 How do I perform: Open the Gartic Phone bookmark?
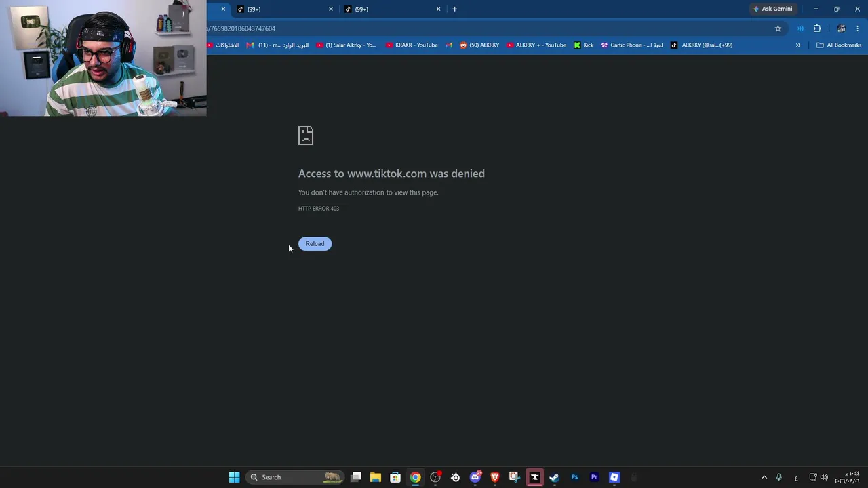(x=632, y=45)
